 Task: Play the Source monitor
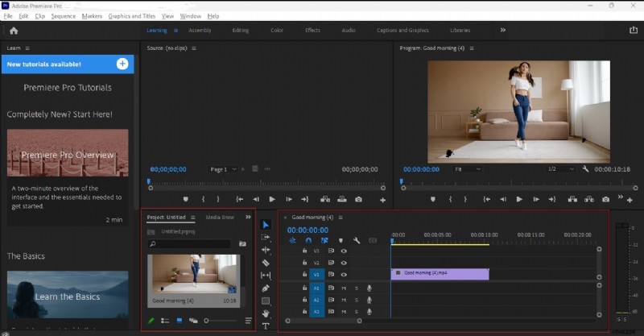(x=272, y=199)
